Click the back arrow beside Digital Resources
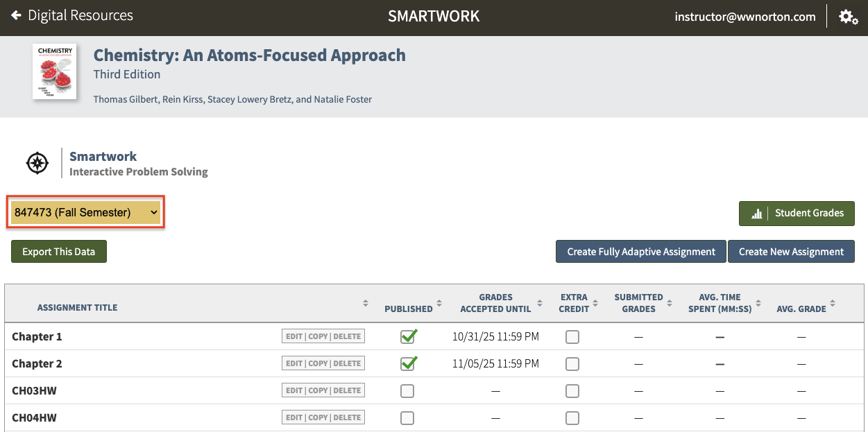The height and width of the screenshot is (432, 868). (16, 15)
